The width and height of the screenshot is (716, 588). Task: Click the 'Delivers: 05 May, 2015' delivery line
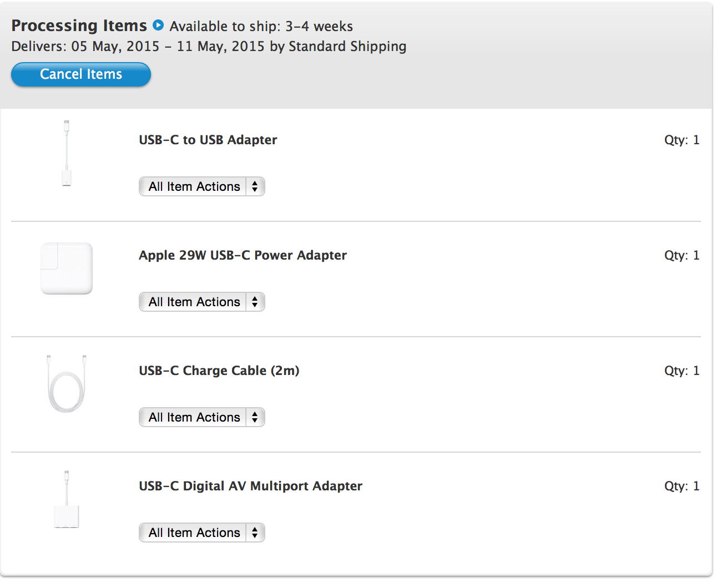point(209,46)
